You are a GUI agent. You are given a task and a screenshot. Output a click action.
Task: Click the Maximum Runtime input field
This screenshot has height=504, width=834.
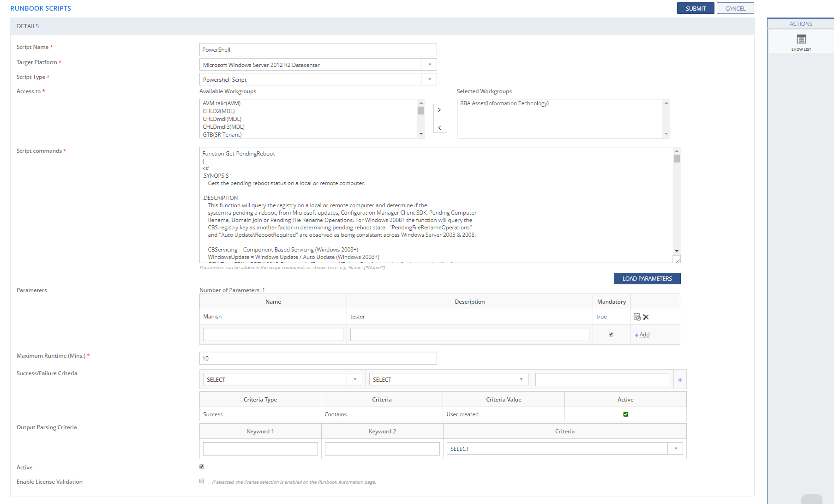pos(318,358)
